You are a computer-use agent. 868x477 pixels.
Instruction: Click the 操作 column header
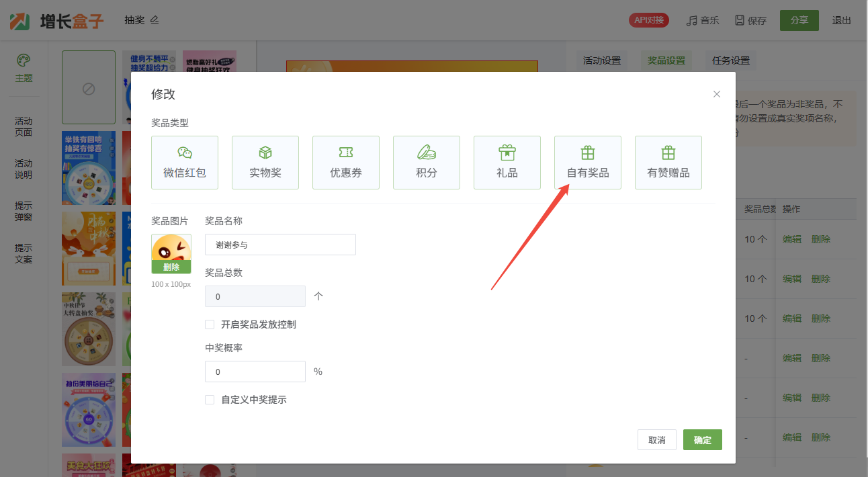791,209
